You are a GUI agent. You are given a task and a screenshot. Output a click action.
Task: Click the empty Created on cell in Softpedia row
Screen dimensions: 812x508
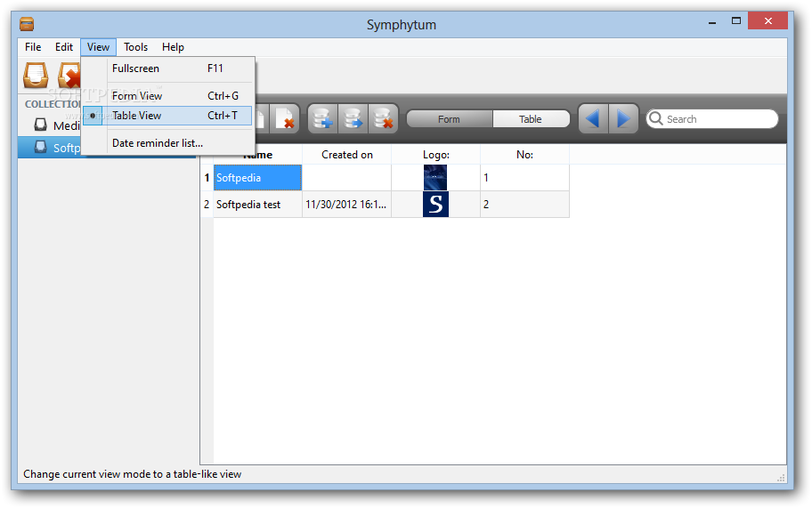tap(346, 177)
